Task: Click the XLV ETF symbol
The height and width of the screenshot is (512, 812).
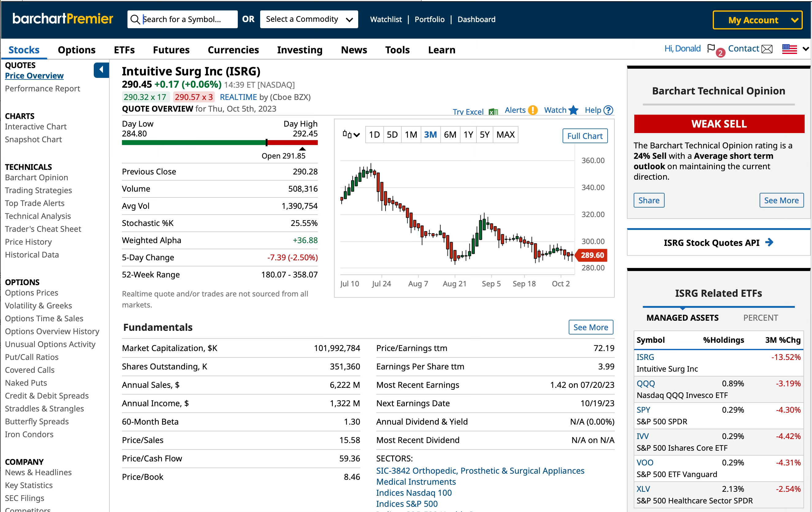Action: tap(643, 489)
